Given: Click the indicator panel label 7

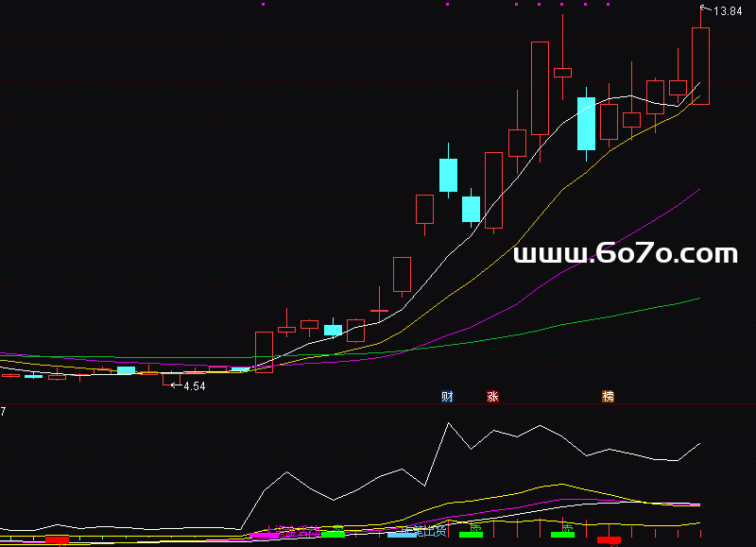Looking at the screenshot, I should pyautogui.click(x=4, y=412).
